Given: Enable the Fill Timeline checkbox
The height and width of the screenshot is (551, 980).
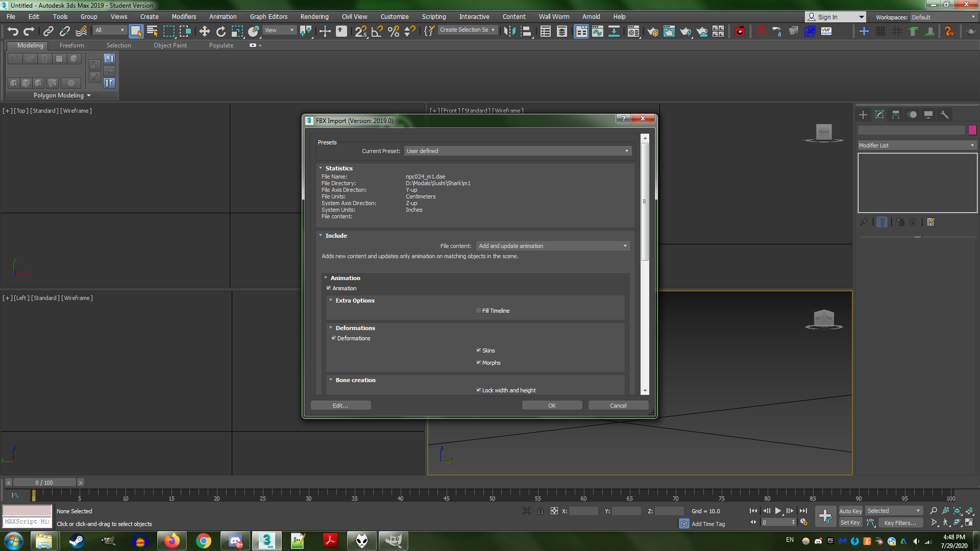Looking at the screenshot, I should [x=479, y=311].
